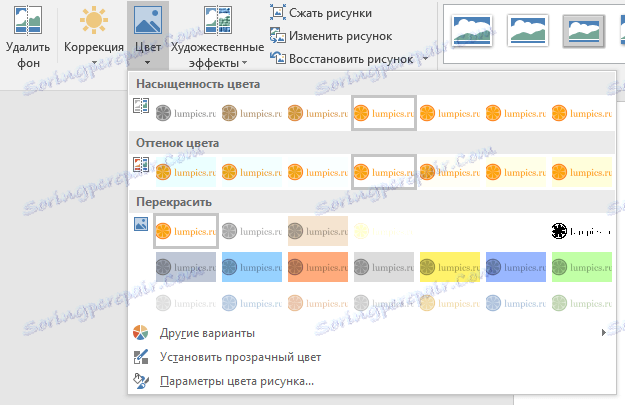625x405 pixels.
Task: Apply the light green recolor thumbnail
Action: [x=582, y=303]
